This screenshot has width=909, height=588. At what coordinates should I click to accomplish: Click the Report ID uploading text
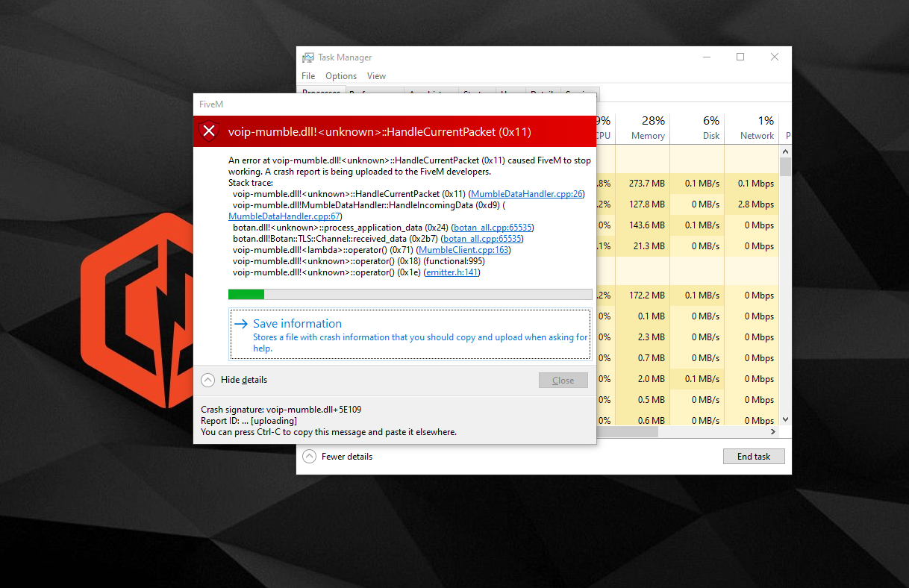(x=249, y=421)
